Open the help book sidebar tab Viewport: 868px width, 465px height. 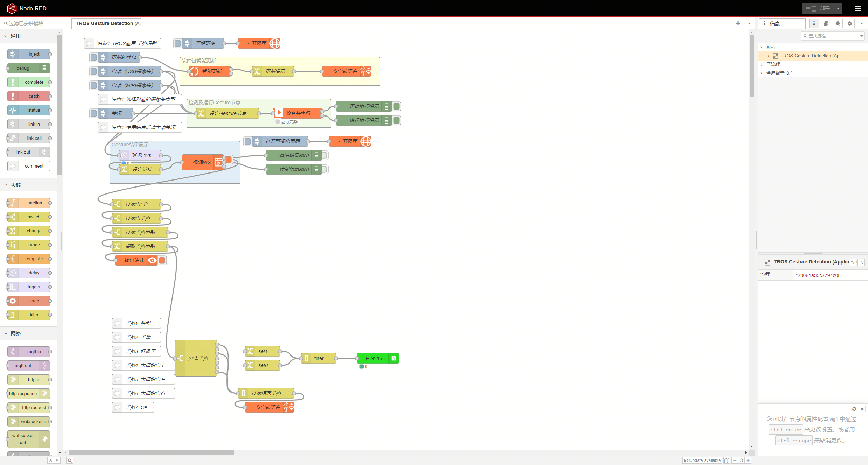(x=826, y=23)
